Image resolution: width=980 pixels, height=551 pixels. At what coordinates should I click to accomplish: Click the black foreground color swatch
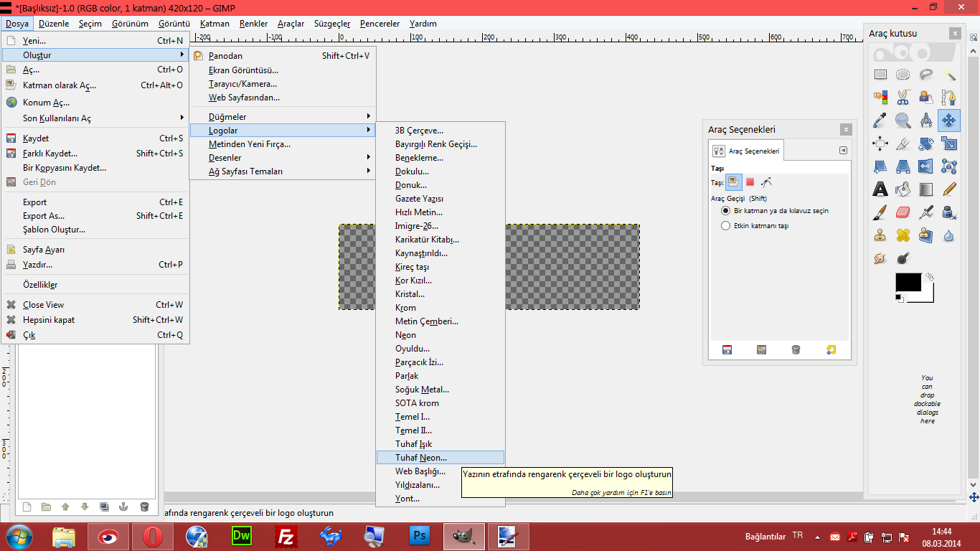[908, 283]
